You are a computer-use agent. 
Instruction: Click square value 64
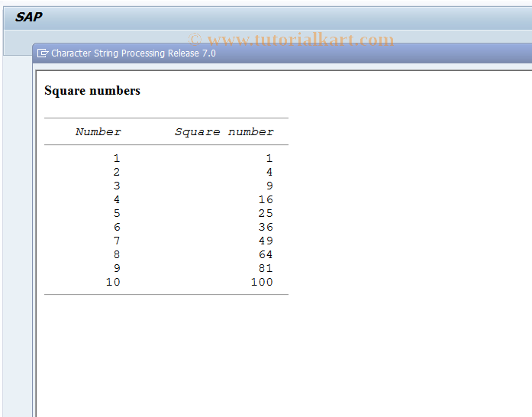click(x=266, y=254)
